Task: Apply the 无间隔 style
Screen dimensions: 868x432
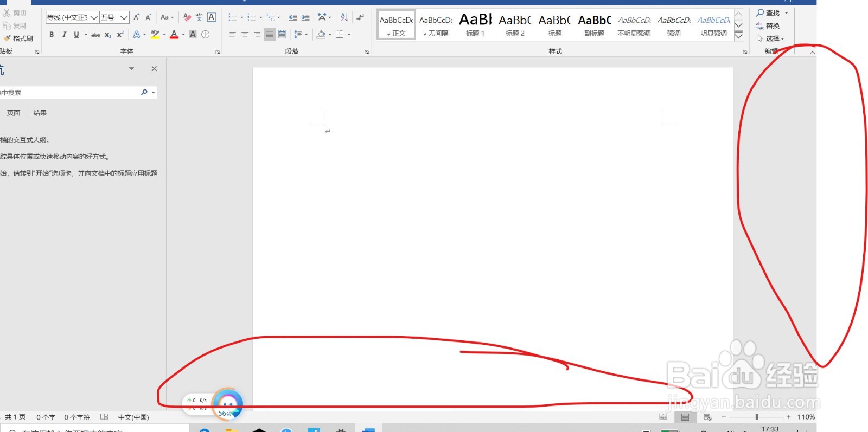Action: point(436,25)
